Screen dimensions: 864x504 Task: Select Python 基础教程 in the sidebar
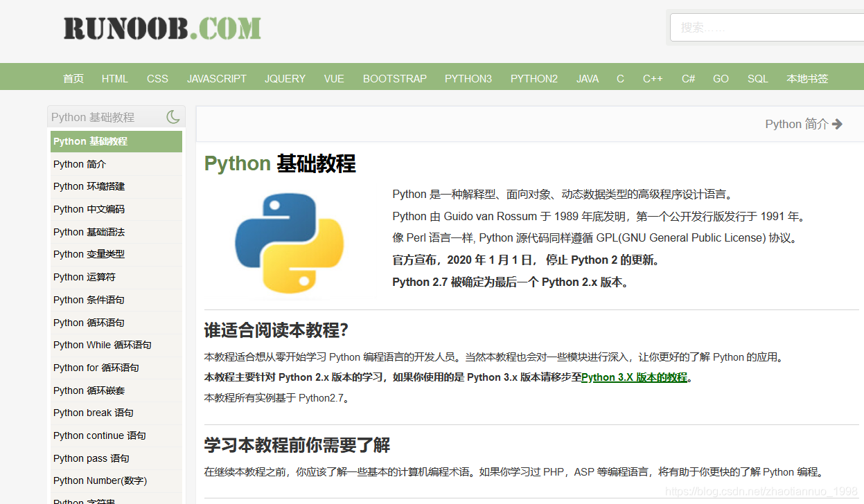point(116,141)
